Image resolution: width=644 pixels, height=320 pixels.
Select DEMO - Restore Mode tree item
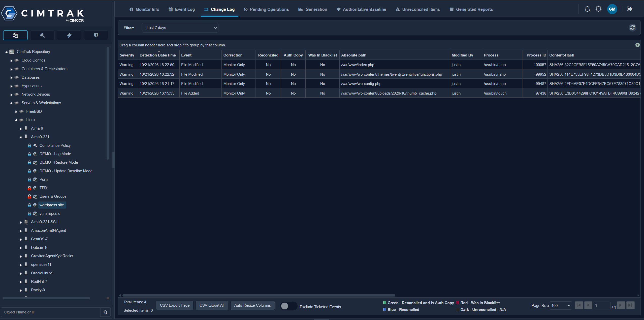click(59, 162)
